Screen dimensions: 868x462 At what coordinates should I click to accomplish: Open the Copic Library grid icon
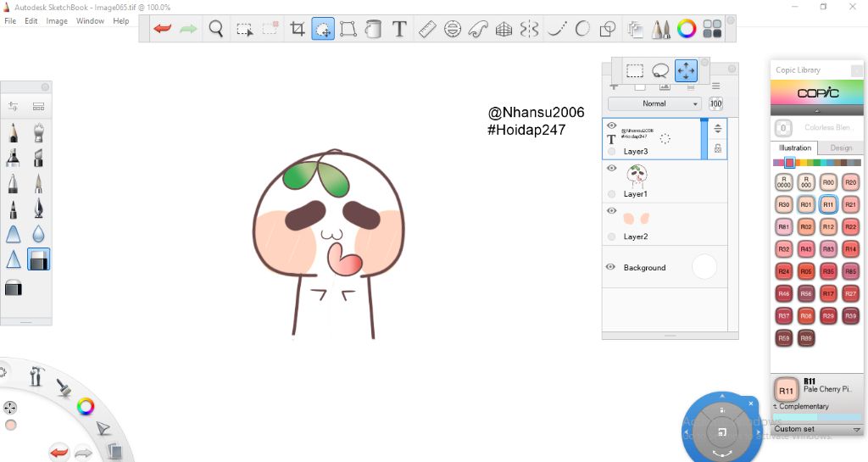[712, 28]
